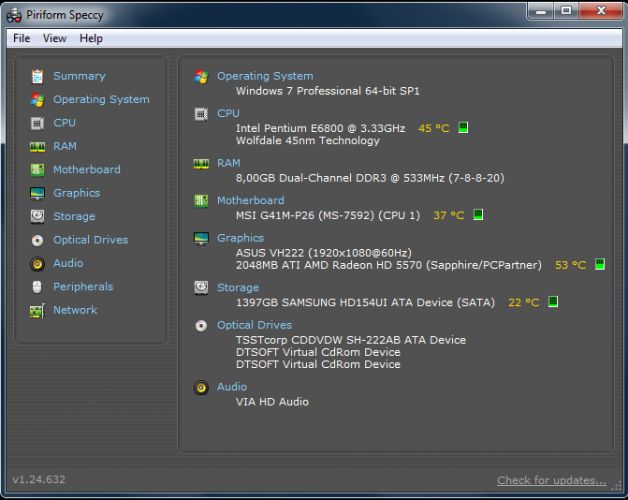Click Storage heading link in main panel
Viewport: 628px width, 500px height.
pos(238,288)
